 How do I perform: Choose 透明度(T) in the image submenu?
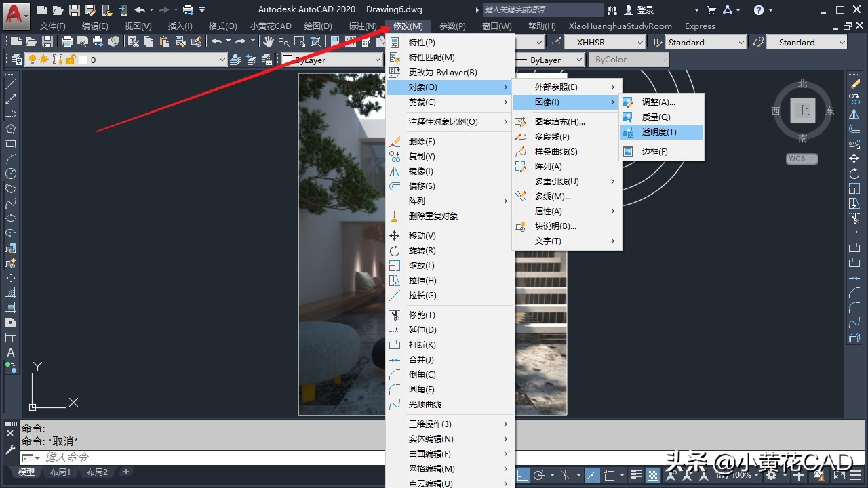click(662, 132)
